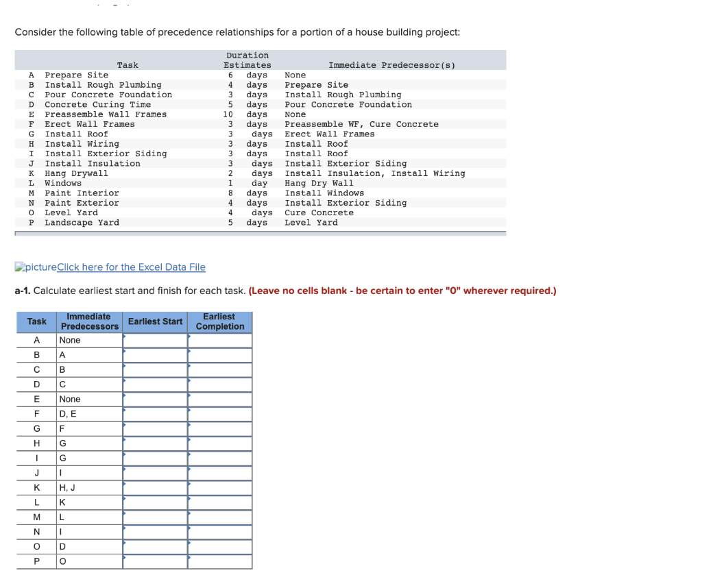The width and height of the screenshot is (702, 588).
Task: Click 'Preassemble Wall Frames' task text
Action: (x=106, y=114)
